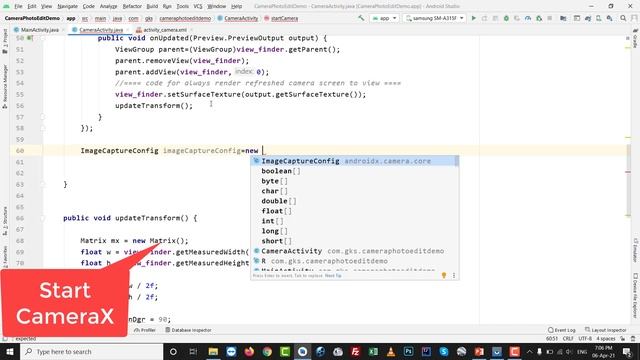Open Excel from the taskbar
640x360 pixels.
pos(373,351)
